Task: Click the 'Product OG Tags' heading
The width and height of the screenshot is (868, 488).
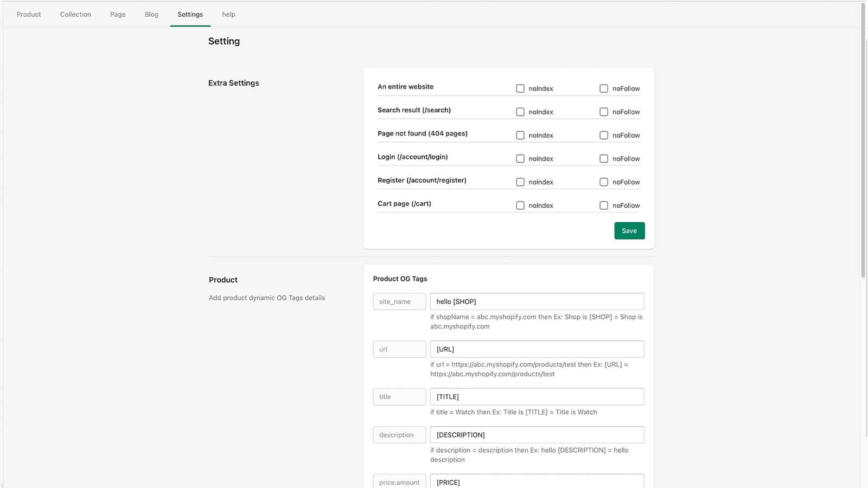Action: coord(400,279)
